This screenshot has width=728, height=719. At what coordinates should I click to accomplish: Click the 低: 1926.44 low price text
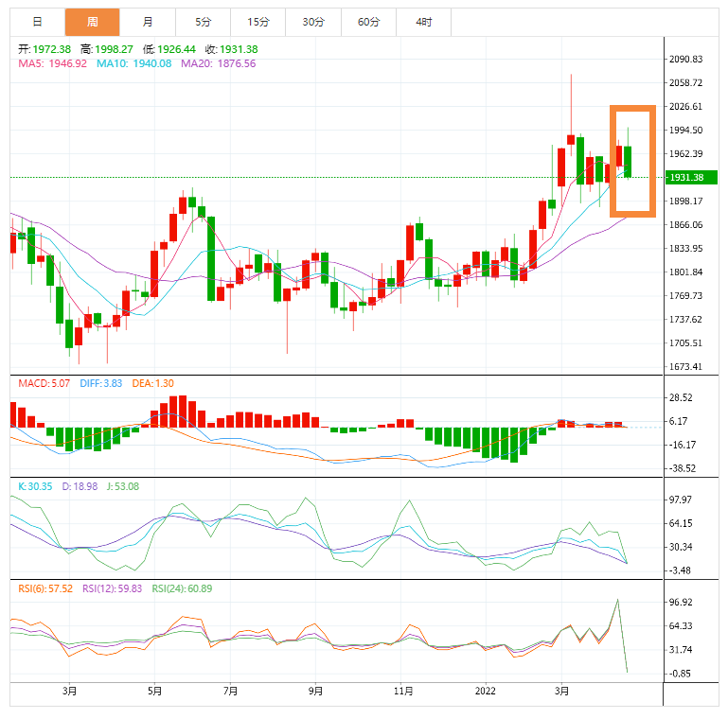(169, 49)
